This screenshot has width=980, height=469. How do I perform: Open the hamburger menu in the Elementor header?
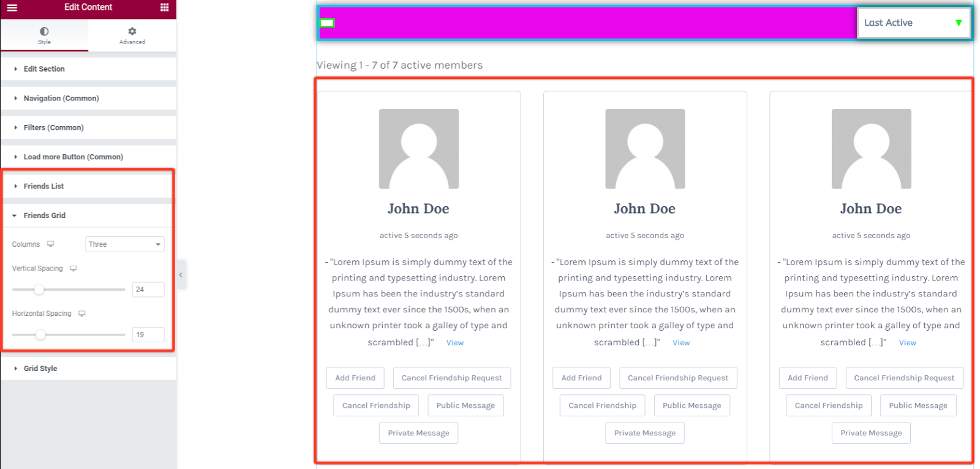pyautogui.click(x=12, y=7)
